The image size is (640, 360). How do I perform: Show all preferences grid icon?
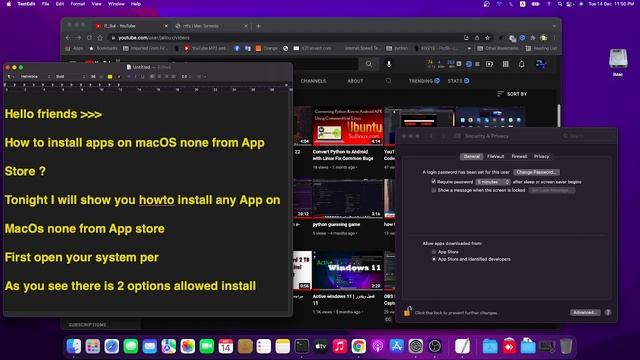click(457, 136)
